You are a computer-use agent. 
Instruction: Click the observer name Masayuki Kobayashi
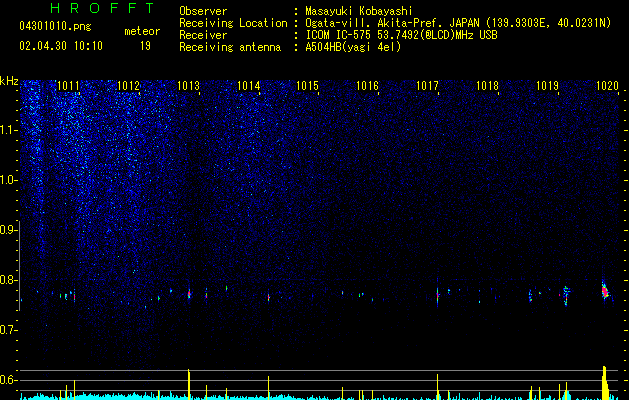click(359, 11)
